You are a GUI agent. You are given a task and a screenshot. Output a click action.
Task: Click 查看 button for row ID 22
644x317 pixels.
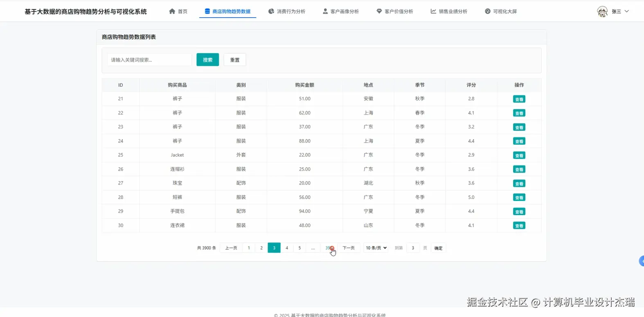click(x=519, y=113)
